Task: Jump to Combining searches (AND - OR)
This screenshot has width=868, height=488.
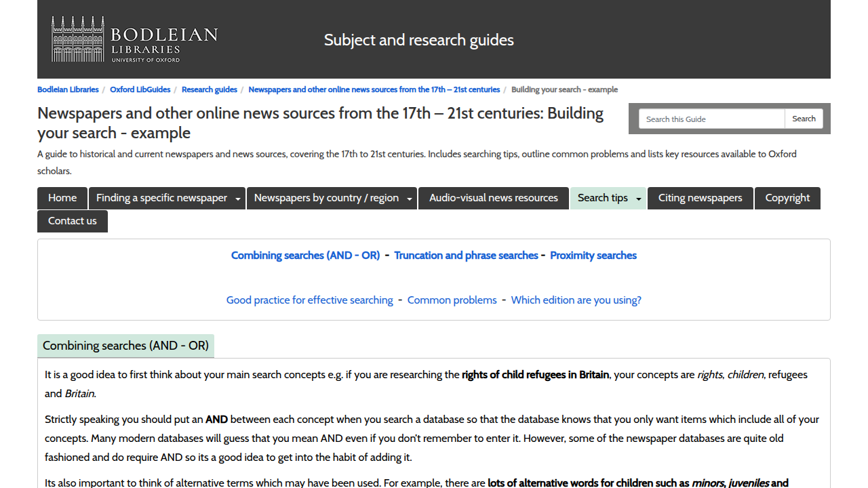Action: tap(306, 256)
